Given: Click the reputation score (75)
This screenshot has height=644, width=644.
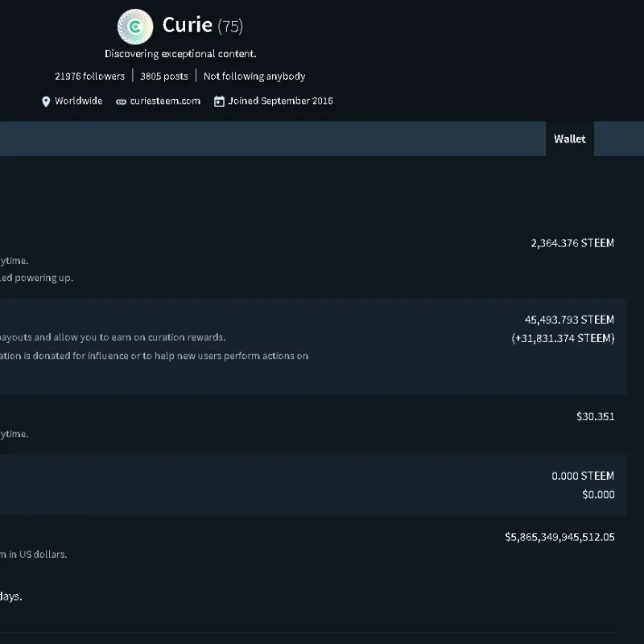Looking at the screenshot, I should (x=230, y=27).
